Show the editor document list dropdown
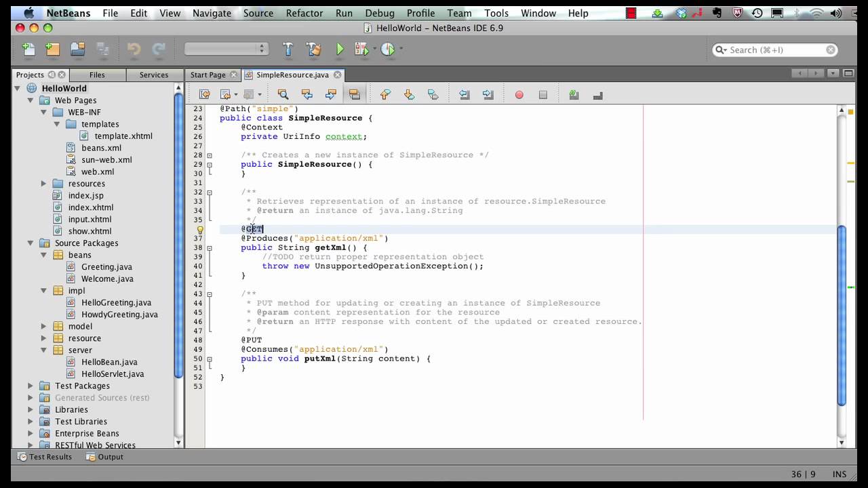The width and height of the screenshot is (868, 488). pos(832,74)
